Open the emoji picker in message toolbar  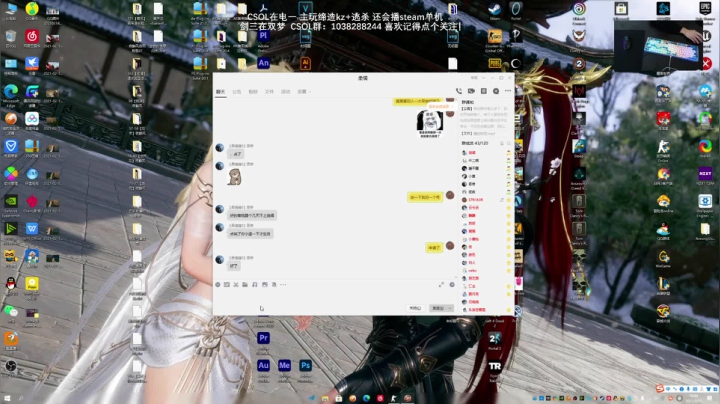pos(218,285)
